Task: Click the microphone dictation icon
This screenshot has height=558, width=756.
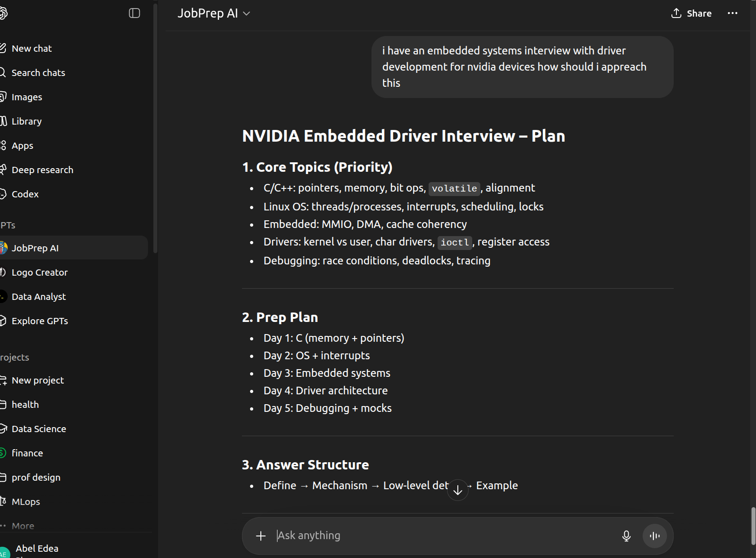Action: pyautogui.click(x=626, y=536)
